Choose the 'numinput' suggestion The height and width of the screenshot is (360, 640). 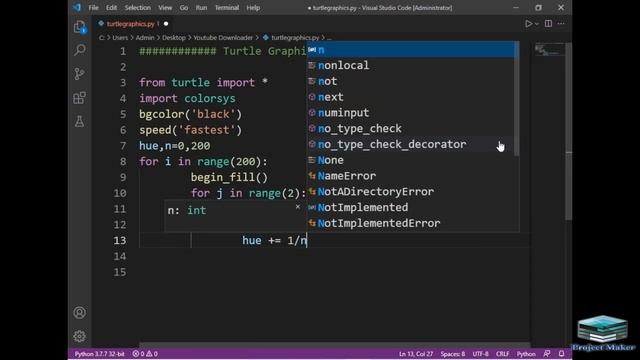click(410, 113)
